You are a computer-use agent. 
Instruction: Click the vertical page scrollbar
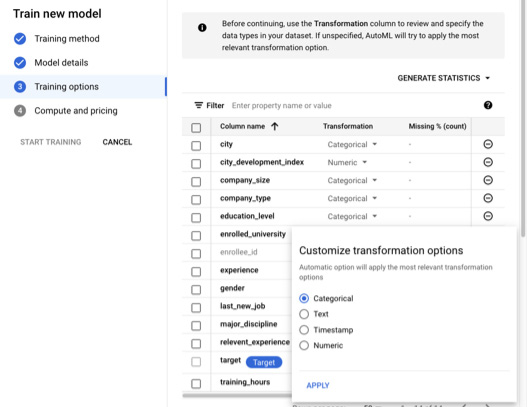pos(523,118)
